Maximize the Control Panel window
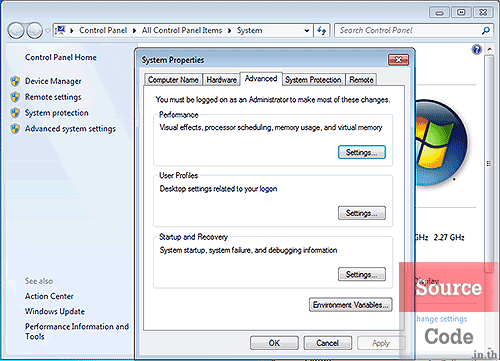Image resolution: width=500 pixels, height=361 pixels. click(x=461, y=13)
